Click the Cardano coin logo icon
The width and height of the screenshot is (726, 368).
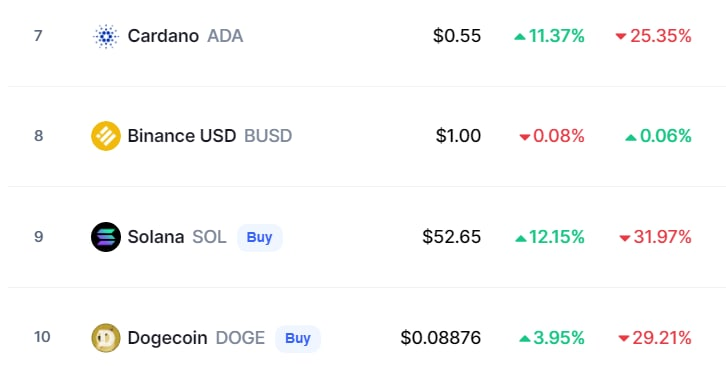click(106, 36)
